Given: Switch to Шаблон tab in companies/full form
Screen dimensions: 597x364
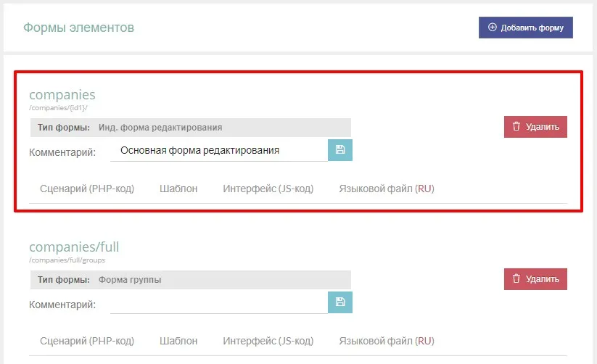Looking at the screenshot, I should (178, 341).
